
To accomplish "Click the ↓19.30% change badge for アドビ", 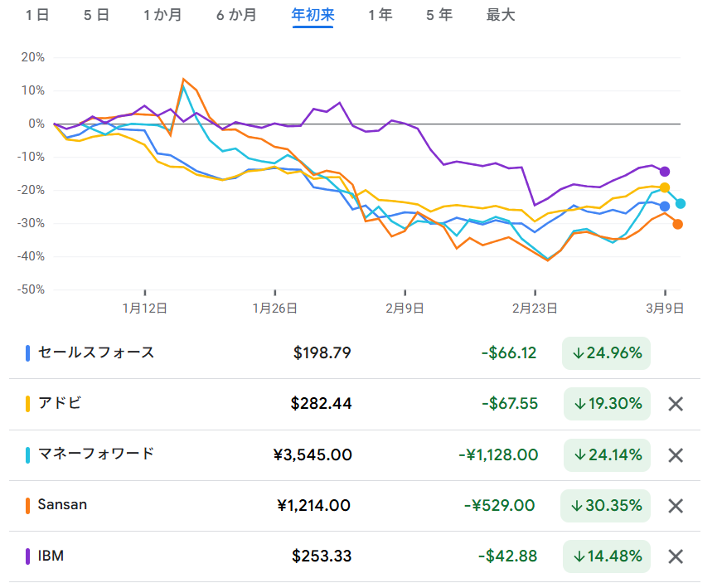I will pos(607,404).
